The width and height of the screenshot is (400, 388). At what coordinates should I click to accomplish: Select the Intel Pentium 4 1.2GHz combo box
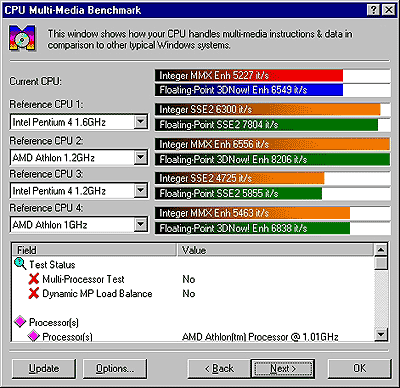coord(79,191)
